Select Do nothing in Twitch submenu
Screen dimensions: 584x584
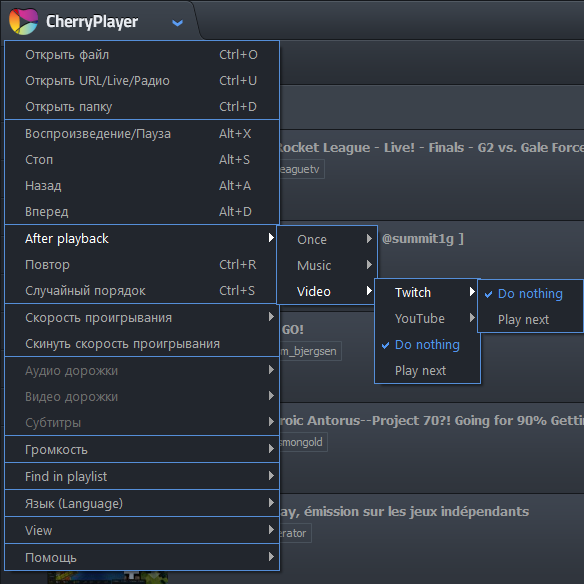pos(530,293)
